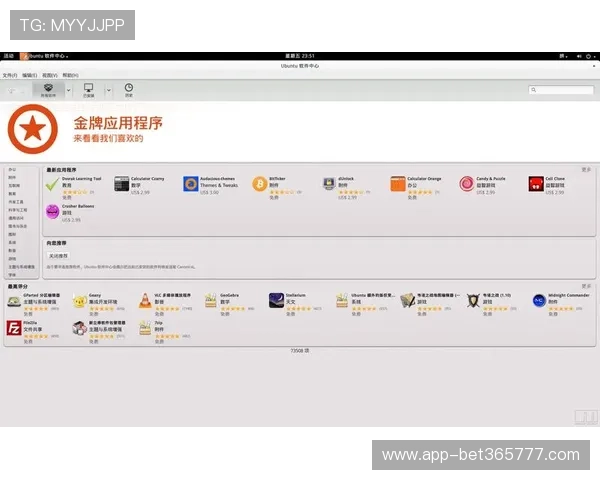Screen dimensions: 600x480
Task: Select the 附件 category in sidebar
Action: coord(12,178)
